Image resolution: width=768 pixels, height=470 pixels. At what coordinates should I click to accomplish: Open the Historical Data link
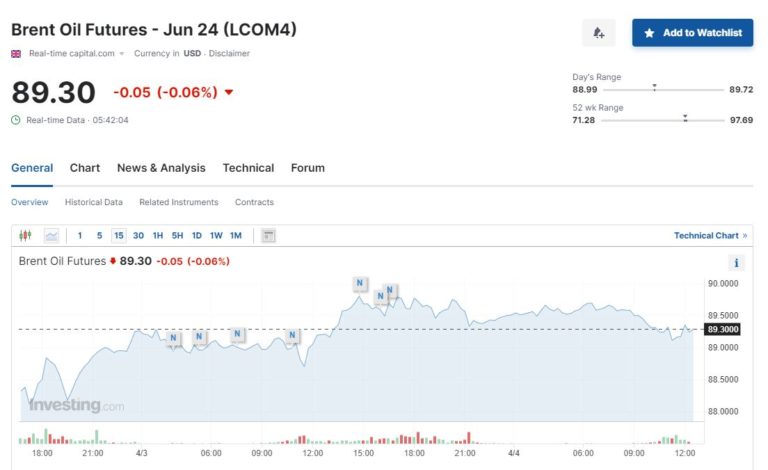tap(94, 202)
